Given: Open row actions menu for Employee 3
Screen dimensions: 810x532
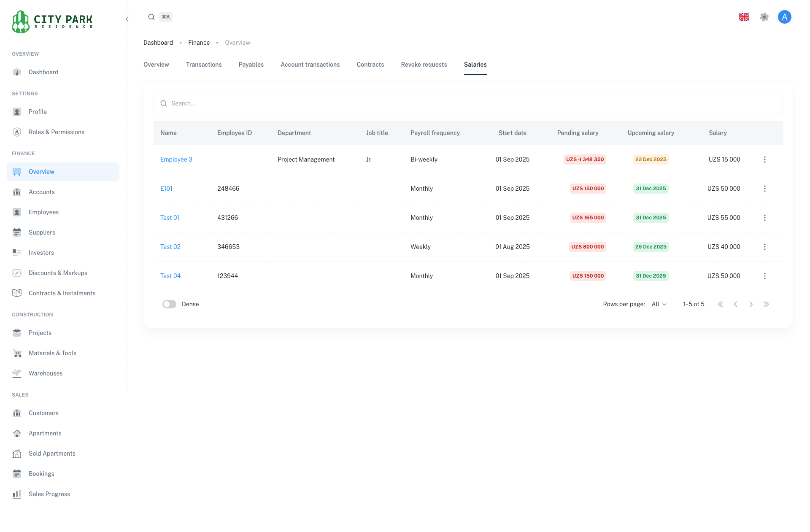Looking at the screenshot, I should pos(764,159).
